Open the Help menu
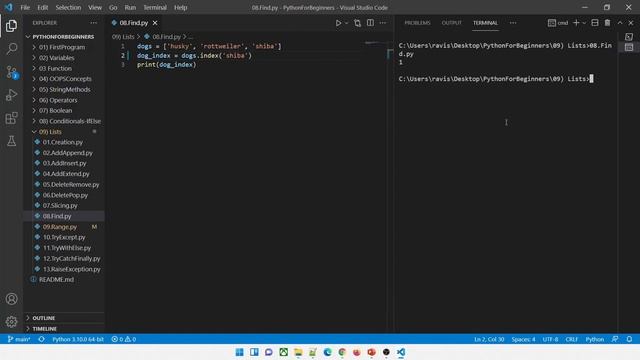Screen dimensions: 640x360 coord(180,7)
